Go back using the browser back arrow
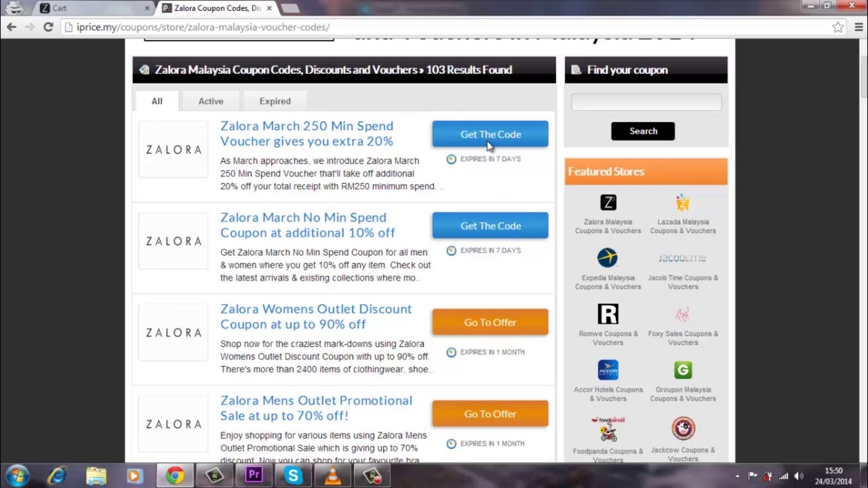This screenshot has width=868, height=488. click(12, 27)
